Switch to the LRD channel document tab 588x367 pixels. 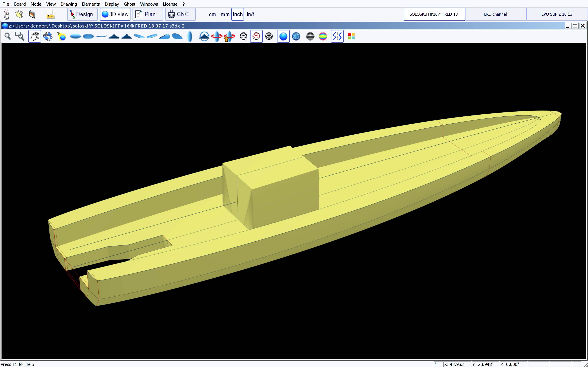(x=495, y=14)
